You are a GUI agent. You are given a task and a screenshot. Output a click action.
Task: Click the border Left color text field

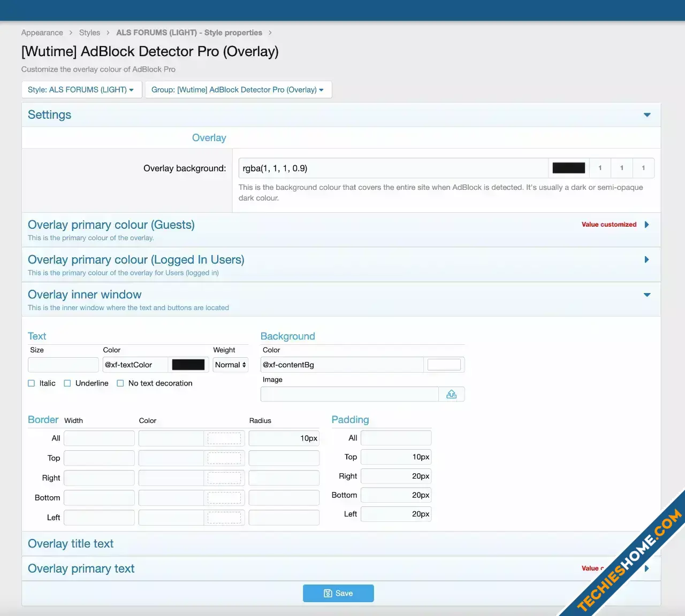tap(171, 518)
